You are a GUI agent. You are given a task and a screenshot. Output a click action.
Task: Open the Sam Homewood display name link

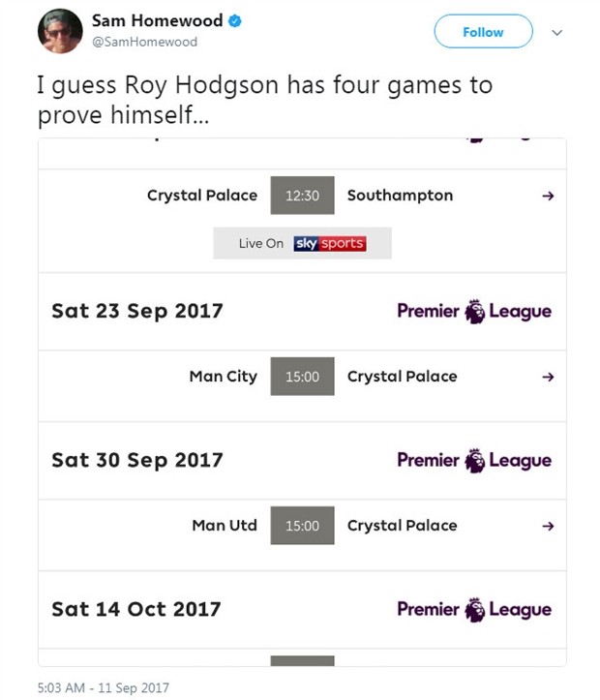[157, 21]
